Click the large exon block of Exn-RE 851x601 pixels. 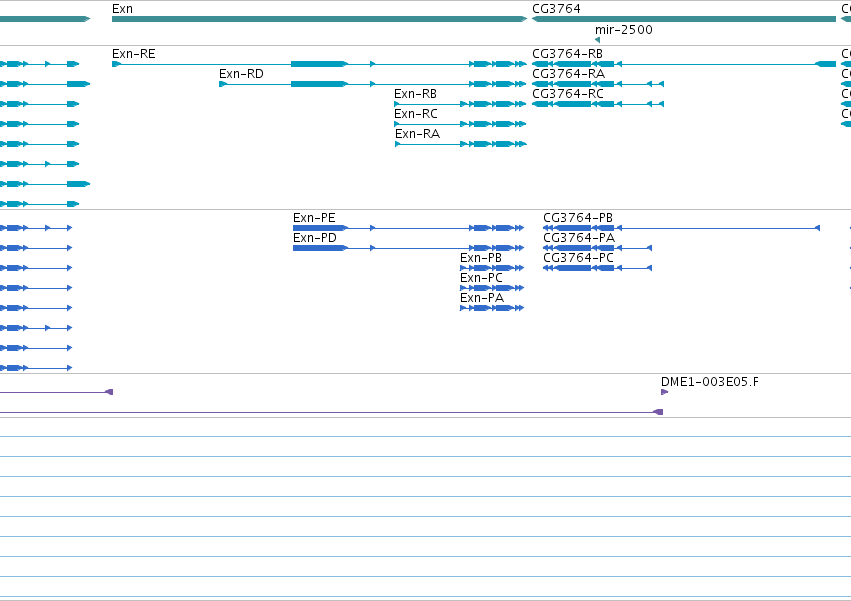tap(319, 64)
